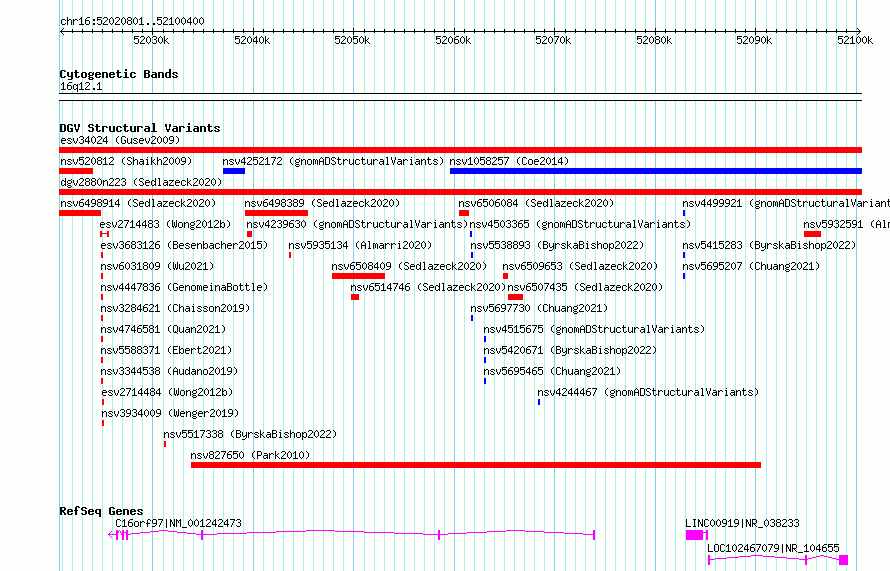Select the nsv6508409 (Sedlazeck2020) red bar
890x571 pixels.
(x=358, y=276)
